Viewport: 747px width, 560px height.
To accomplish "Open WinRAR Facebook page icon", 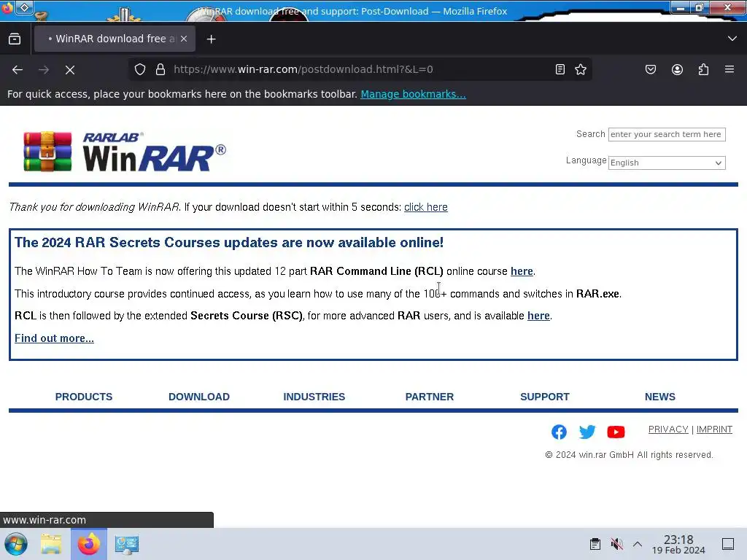I will click(559, 432).
